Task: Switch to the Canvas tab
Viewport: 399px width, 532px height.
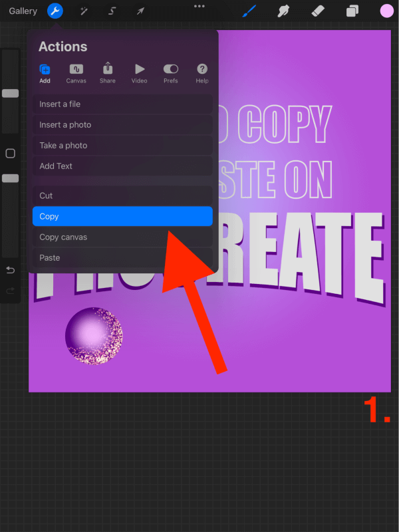Action: [76, 74]
